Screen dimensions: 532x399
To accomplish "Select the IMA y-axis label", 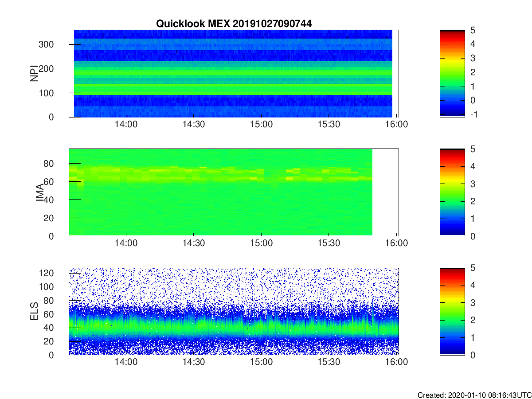I will (x=40, y=192).
